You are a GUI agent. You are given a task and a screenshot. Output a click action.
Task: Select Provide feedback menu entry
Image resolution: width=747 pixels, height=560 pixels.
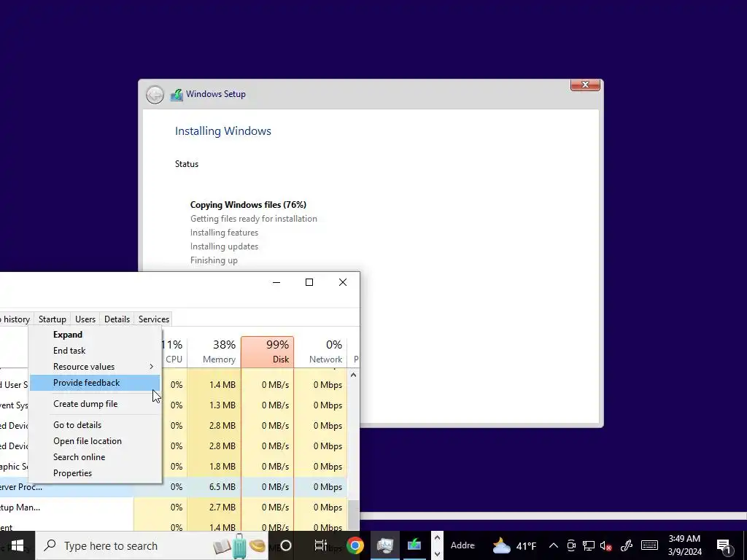click(95, 382)
